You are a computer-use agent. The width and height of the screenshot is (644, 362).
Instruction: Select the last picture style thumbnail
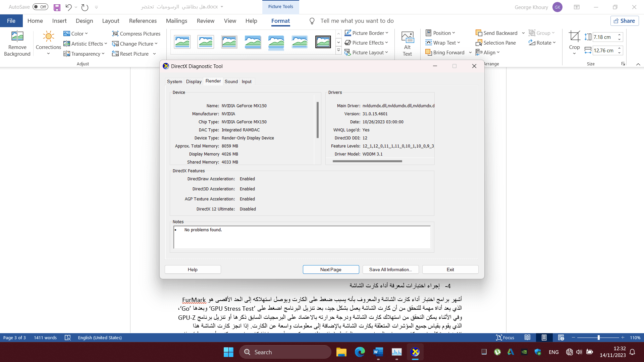(323, 42)
